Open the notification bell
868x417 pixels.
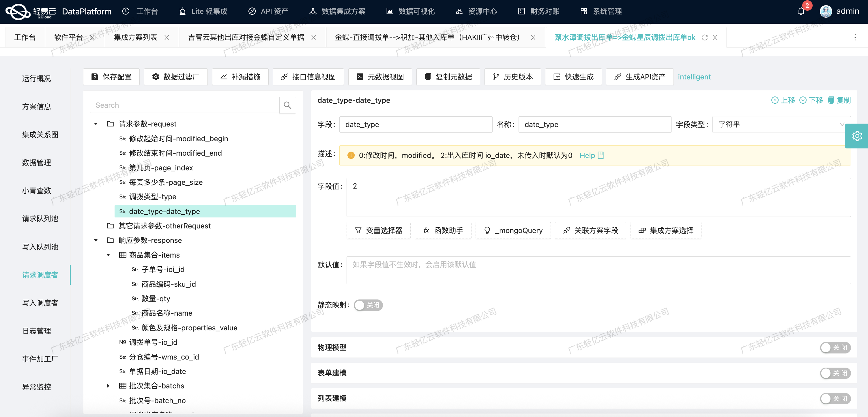click(801, 12)
